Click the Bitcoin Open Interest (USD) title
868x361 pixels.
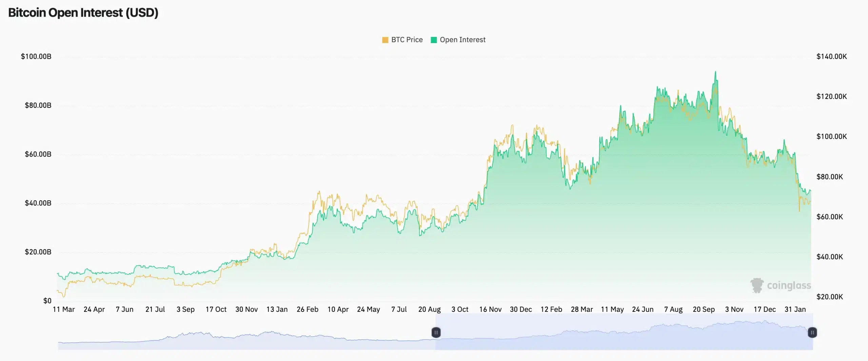pyautogui.click(x=83, y=13)
